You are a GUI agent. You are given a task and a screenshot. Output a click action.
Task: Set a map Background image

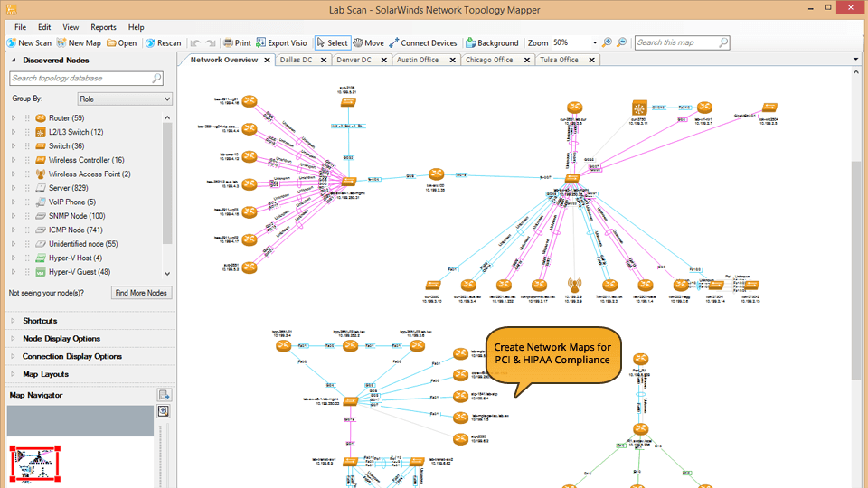click(492, 42)
